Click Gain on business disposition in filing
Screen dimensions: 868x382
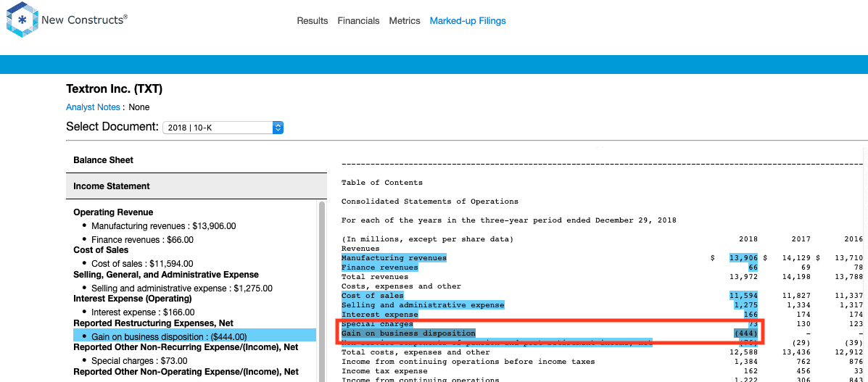(408, 333)
